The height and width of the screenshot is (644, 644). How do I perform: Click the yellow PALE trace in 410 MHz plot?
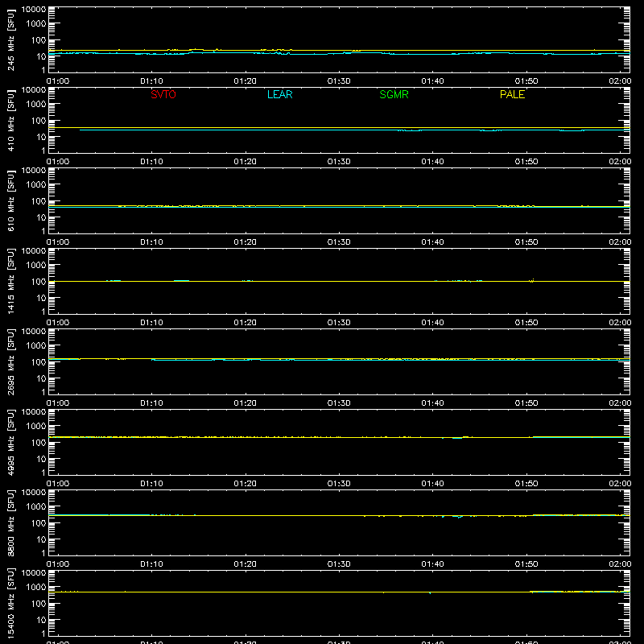339,128
